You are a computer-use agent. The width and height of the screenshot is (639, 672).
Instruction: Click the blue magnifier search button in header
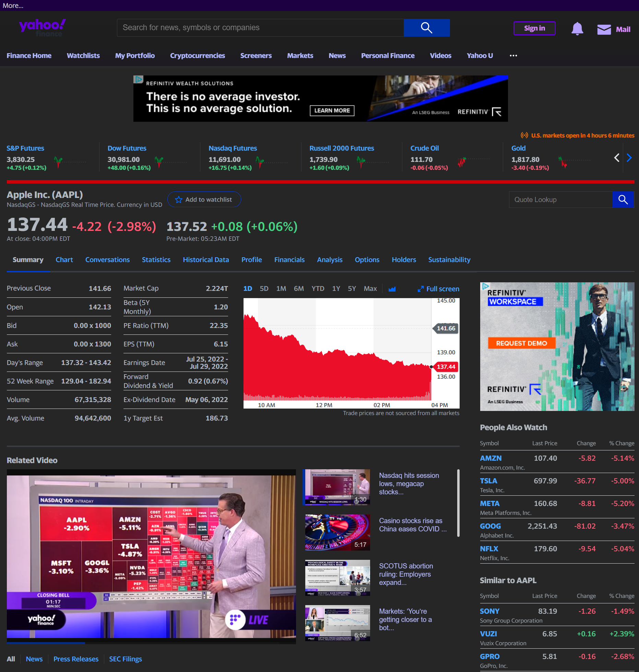426,28
